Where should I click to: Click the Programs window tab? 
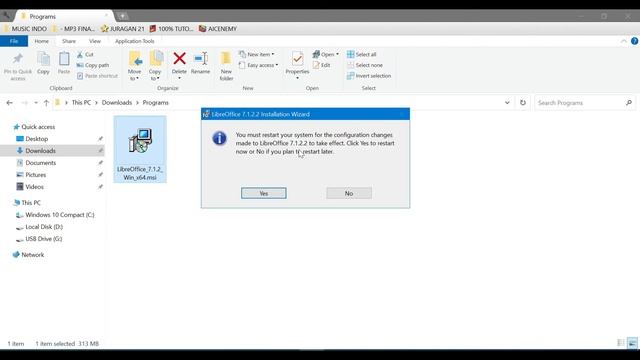pos(64,16)
